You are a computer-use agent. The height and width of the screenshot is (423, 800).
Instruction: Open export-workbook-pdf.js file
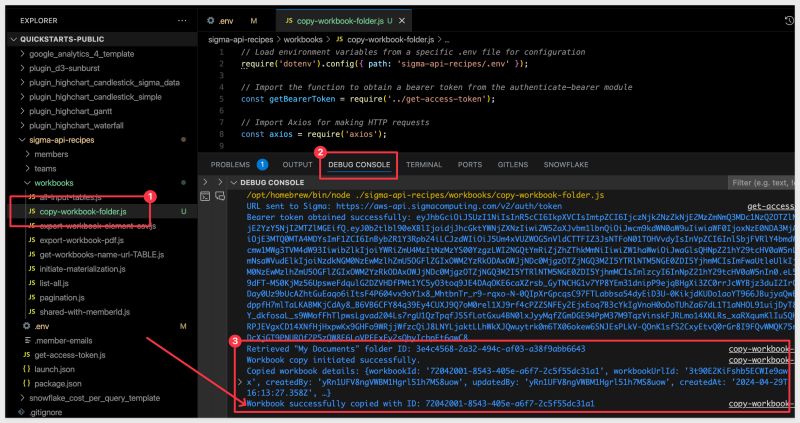point(81,240)
